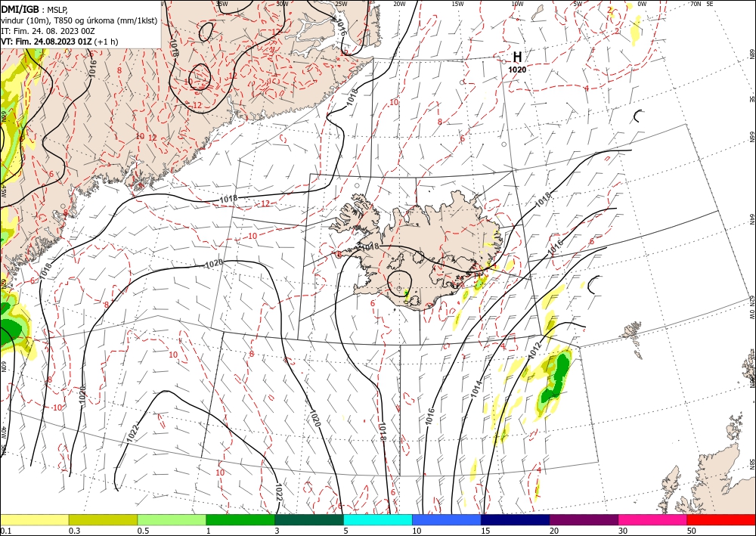Viewport: 756px width, 536px height.
Task: Click the 15W longitude label at top
Action: (x=458, y=4)
